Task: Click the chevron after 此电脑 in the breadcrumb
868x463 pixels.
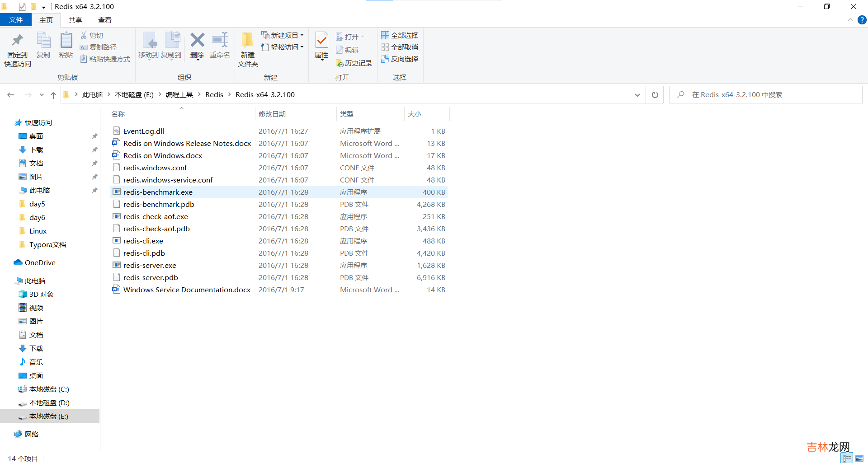Action: coord(108,94)
